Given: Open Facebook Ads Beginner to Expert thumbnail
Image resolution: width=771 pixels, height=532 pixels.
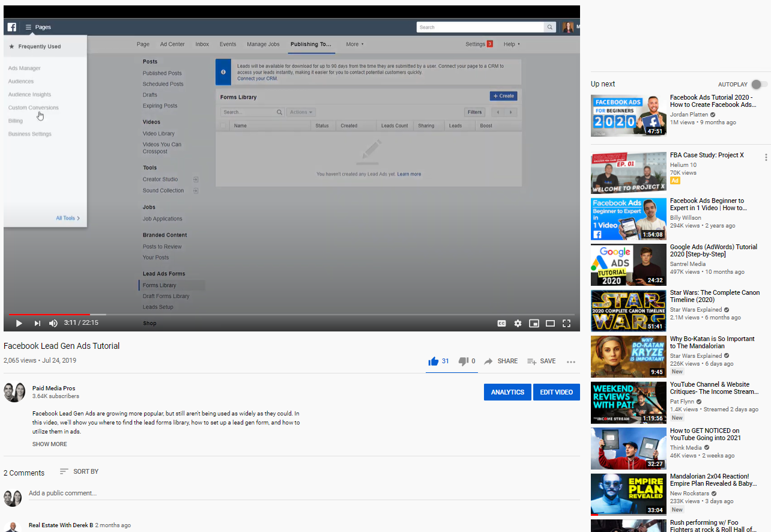Looking at the screenshot, I should [x=628, y=219].
